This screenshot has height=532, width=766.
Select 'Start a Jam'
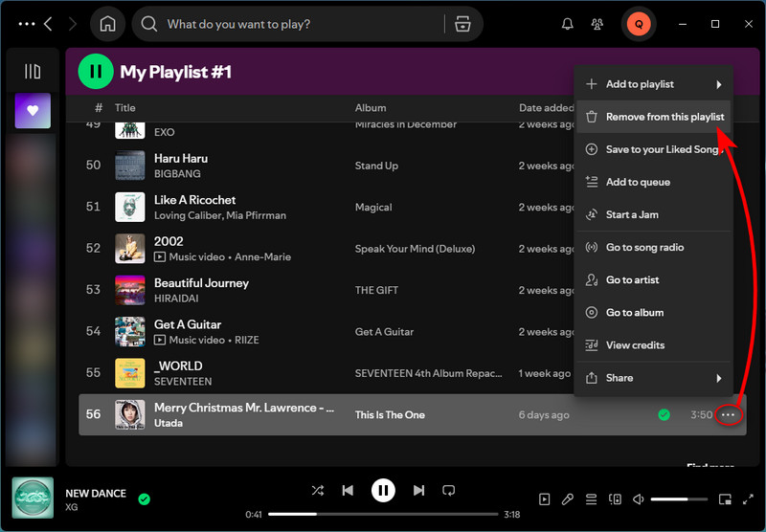[x=653, y=214]
